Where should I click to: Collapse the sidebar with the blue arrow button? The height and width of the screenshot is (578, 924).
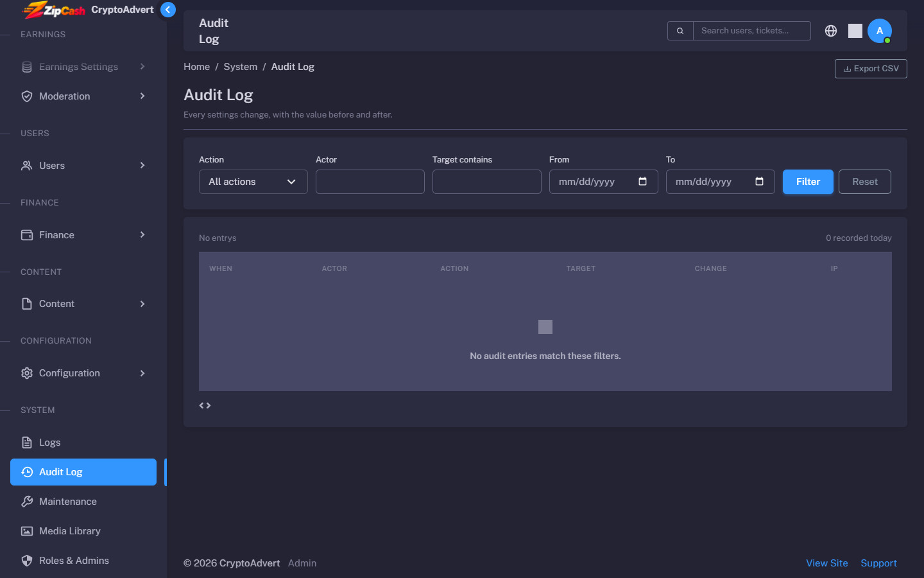tap(168, 10)
